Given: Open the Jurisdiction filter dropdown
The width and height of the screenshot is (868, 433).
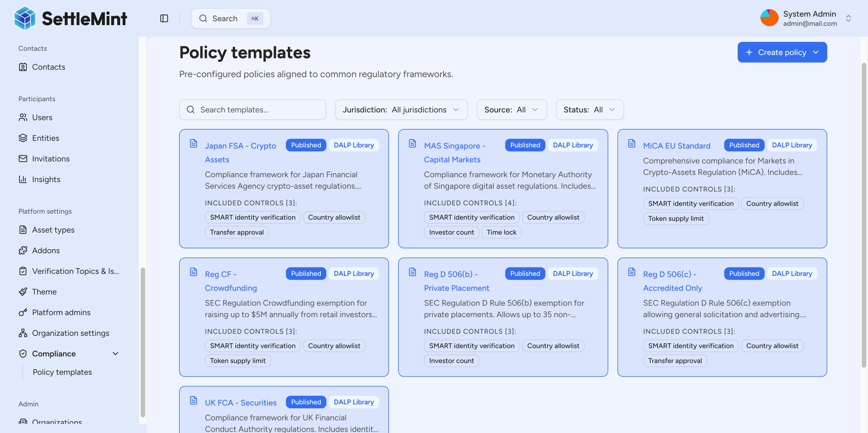Looking at the screenshot, I should coord(401,110).
